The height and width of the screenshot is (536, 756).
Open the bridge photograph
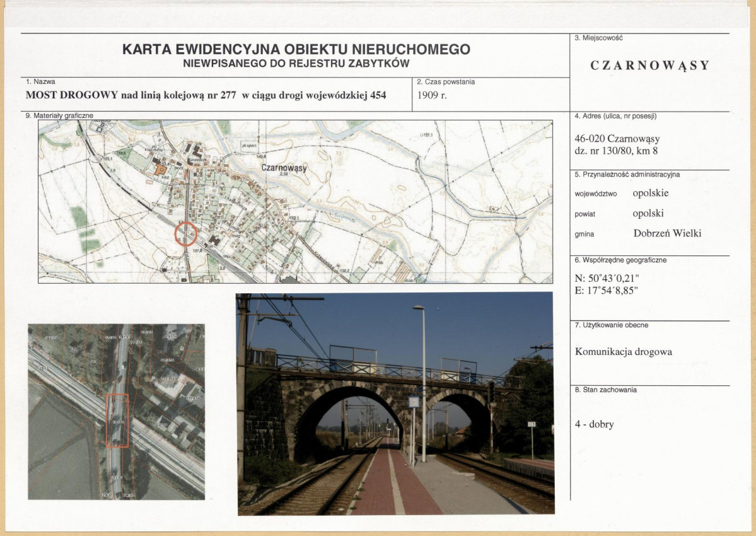click(x=395, y=404)
